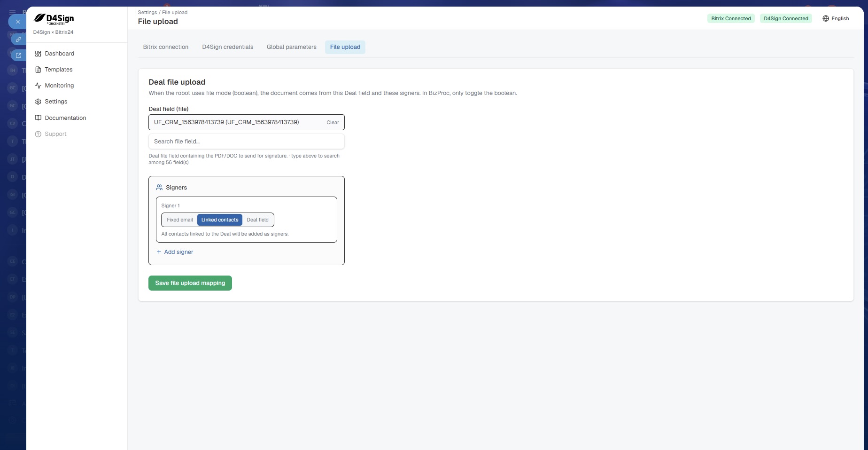The height and width of the screenshot is (450, 868).
Task: Click the 'File upload' page title
Action: (158, 22)
